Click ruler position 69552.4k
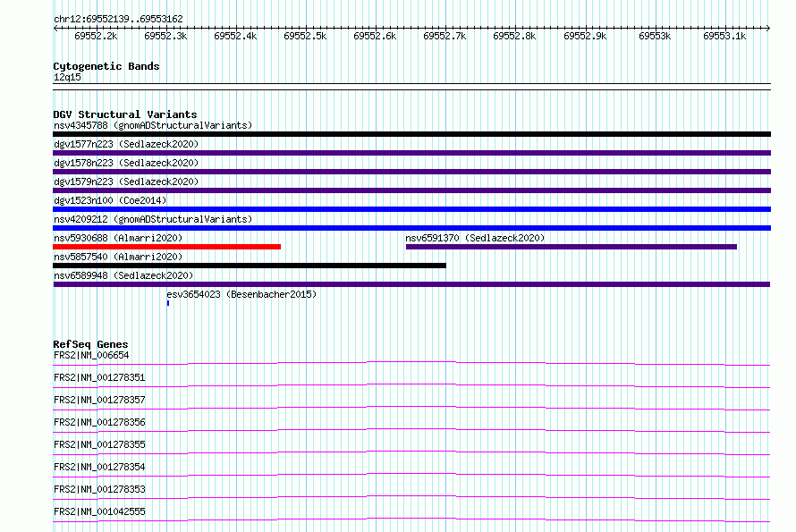This screenshot has width=796, height=532. click(x=235, y=36)
